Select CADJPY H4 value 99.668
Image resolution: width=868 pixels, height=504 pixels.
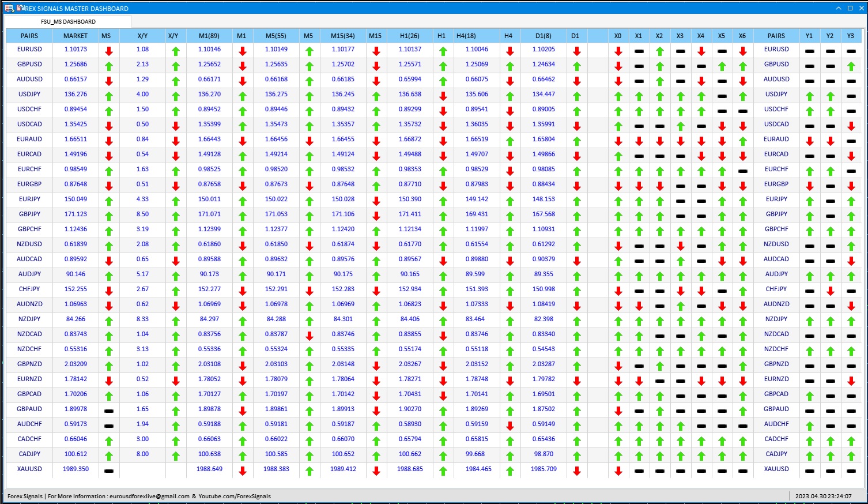[x=475, y=454]
